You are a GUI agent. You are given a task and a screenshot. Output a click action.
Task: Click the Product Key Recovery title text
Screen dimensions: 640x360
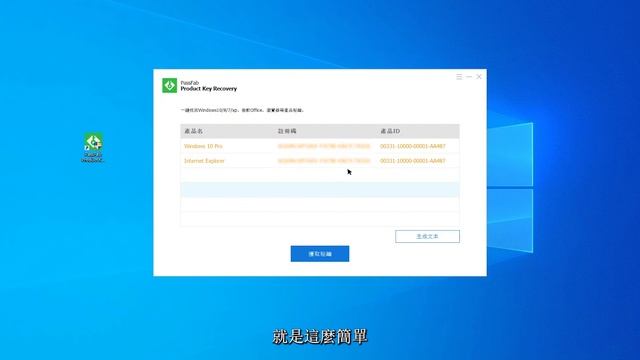click(209, 89)
